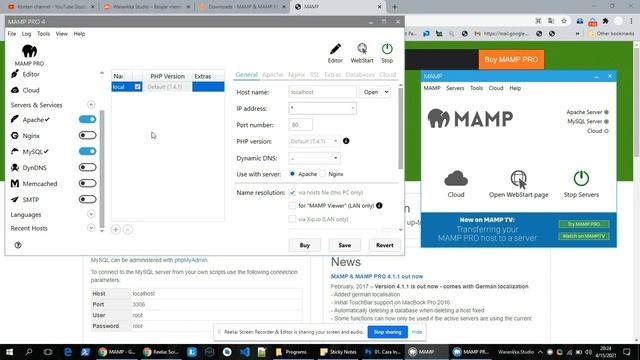The width and height of the screenshot is (640, 360).
Task: Select the Apache radio button for server
Action: (292, 174)
